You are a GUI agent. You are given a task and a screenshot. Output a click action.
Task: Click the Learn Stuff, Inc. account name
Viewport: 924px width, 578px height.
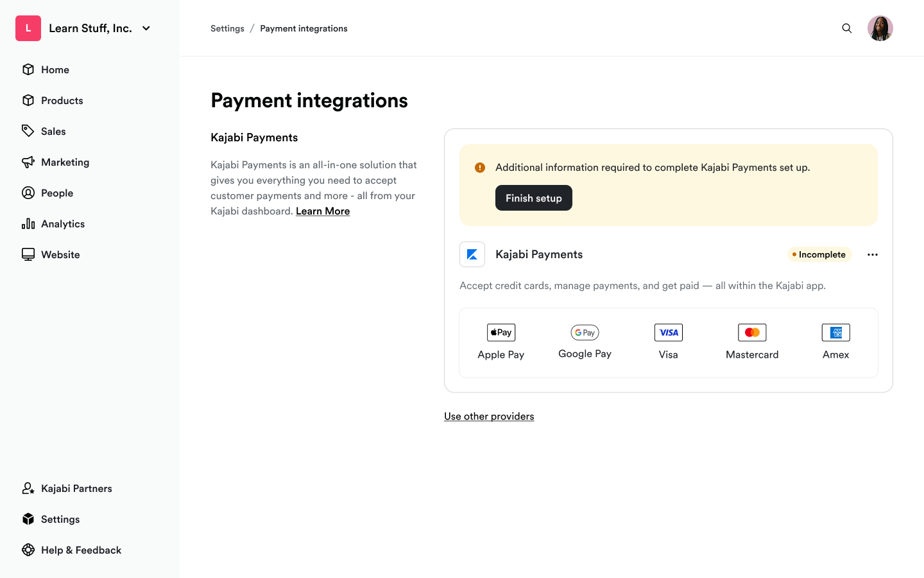point(90,28)
